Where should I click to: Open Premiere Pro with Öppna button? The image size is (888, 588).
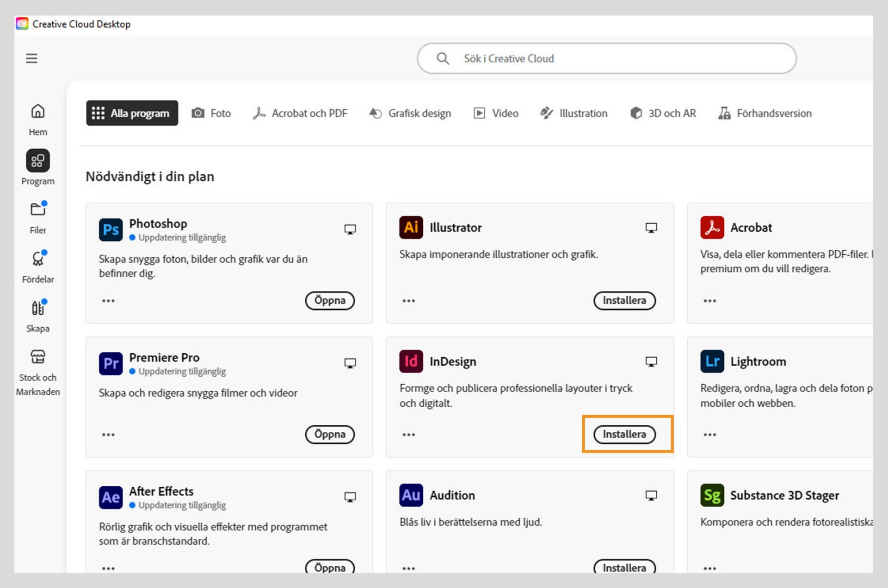point(329,435)
